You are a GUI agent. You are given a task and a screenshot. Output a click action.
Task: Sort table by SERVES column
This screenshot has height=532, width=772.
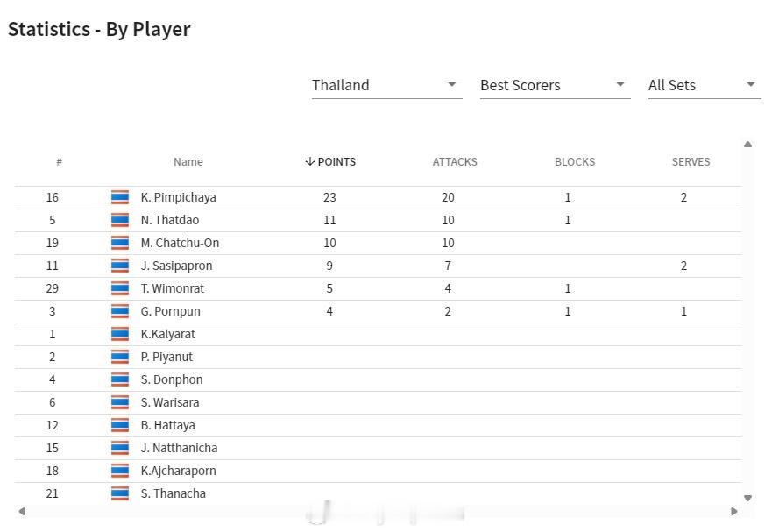tap(691, 161)
